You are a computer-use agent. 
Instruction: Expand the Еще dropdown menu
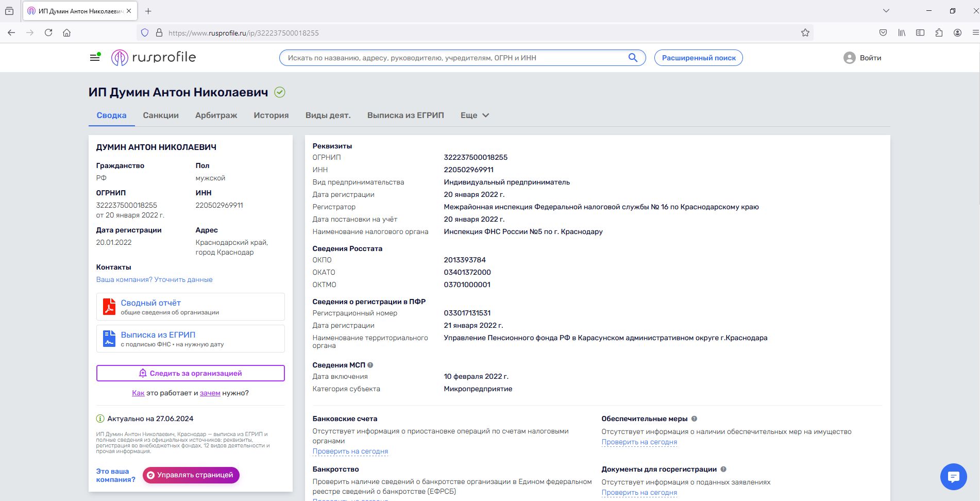coord(475,115)
